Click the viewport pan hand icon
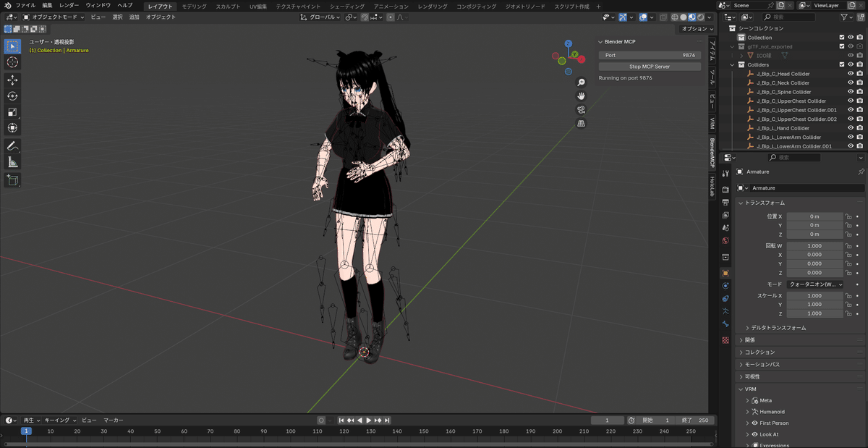 click(x=581, y=96)
